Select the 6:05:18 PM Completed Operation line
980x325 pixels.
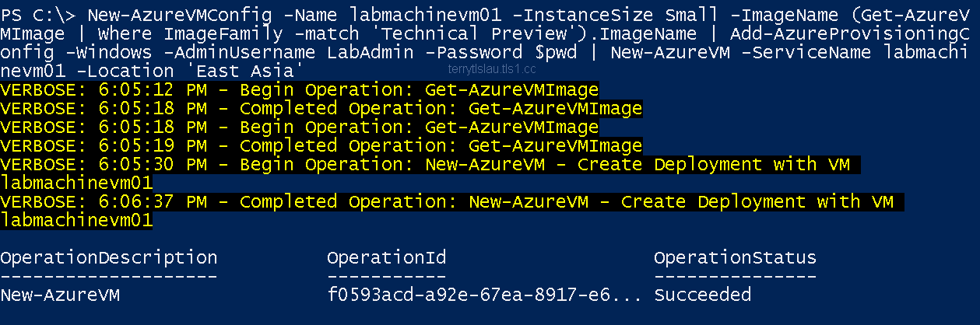pyautogui.click(x=321, y=108)
